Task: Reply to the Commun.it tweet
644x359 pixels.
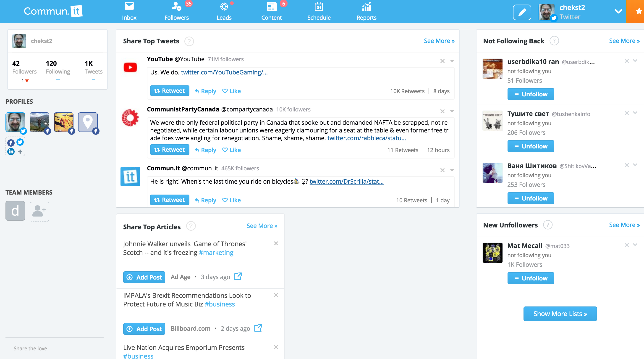Action: coord(205,200)
